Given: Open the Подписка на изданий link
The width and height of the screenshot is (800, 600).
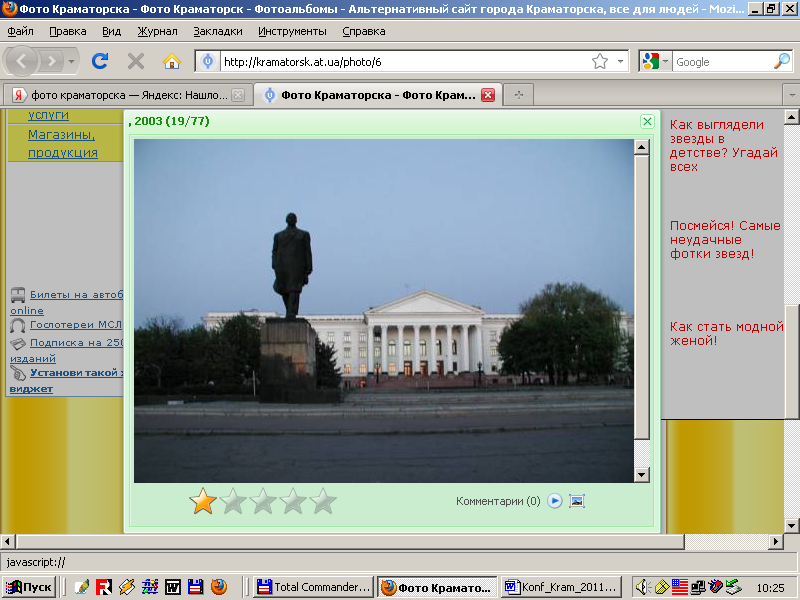Looking at the screenshot, I should click(x=66, y=350).
